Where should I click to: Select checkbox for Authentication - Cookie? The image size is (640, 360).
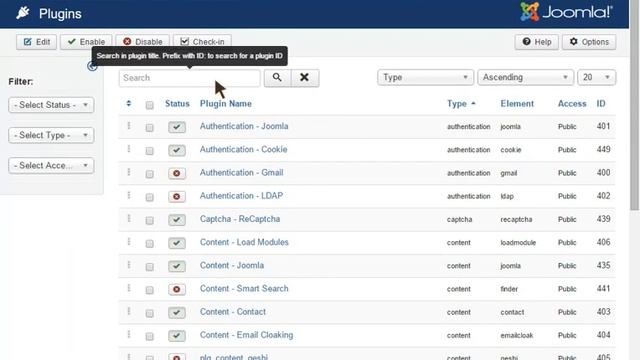[x=149, y=151]
